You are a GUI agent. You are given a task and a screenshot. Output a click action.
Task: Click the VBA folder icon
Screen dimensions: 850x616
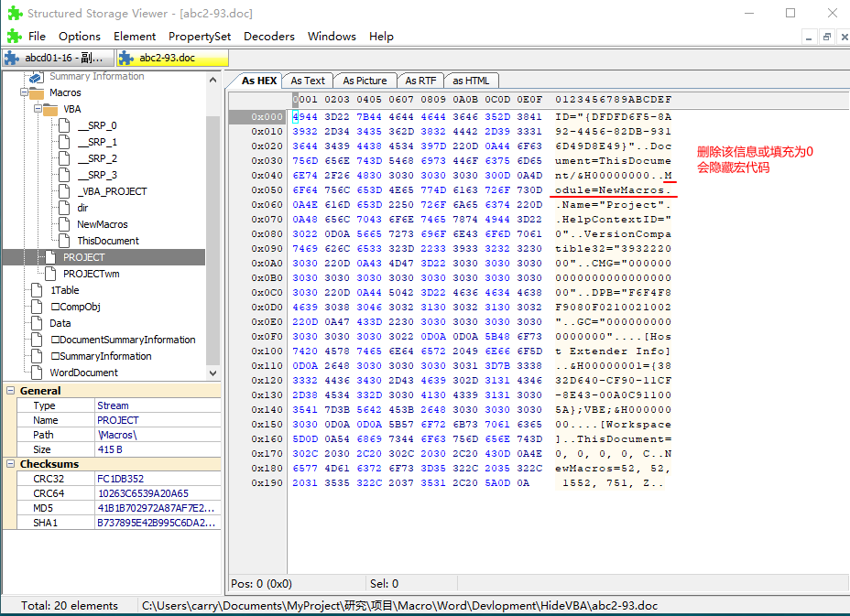(49, 110)
